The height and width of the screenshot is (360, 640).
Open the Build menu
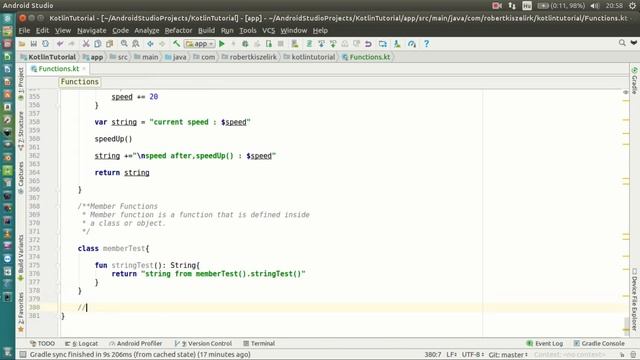pyautogui.click(x=206, y=31)
